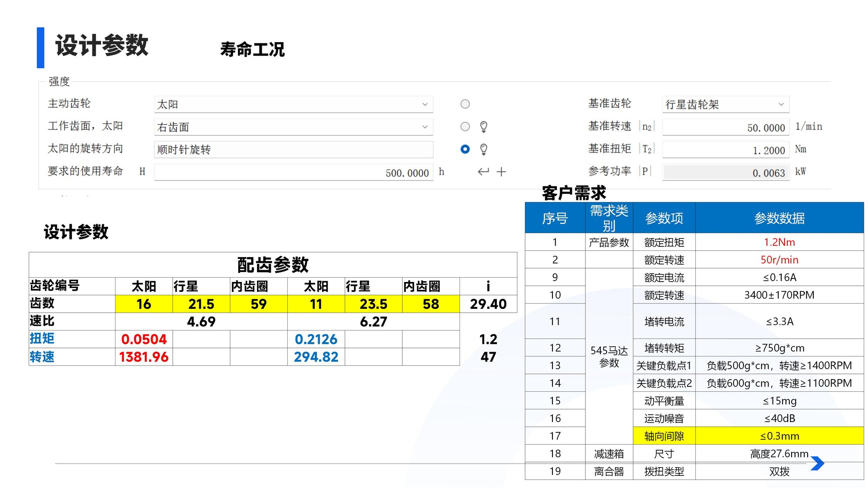Image resolution: width=868 pixels, height=488 pixels.
Task: Click the lightbulb icon in the 太阳的旋转方向 row
Action: (483, 149)
